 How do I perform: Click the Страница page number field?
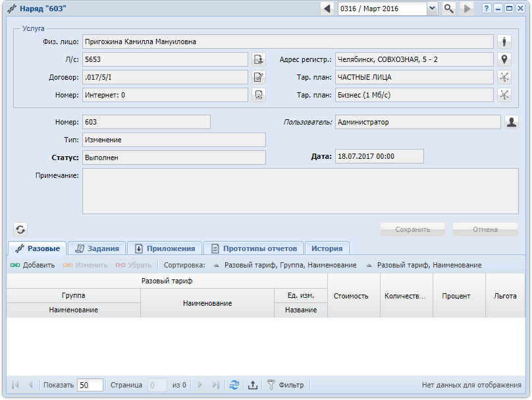click(157, 385)
